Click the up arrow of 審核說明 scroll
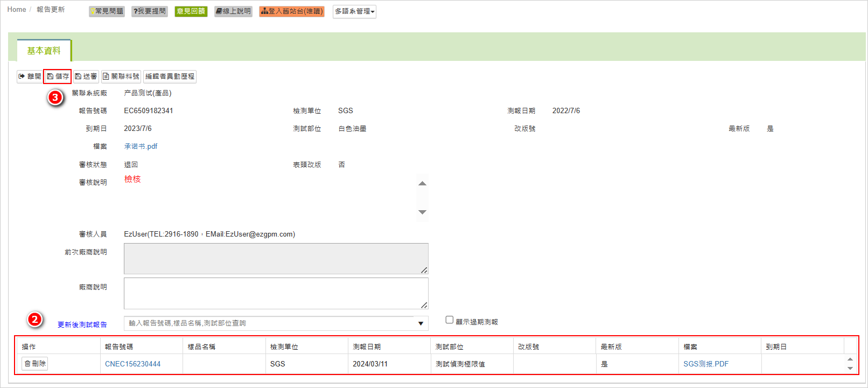The height and width of the screenshot is (388, 868). click(423, 184)
